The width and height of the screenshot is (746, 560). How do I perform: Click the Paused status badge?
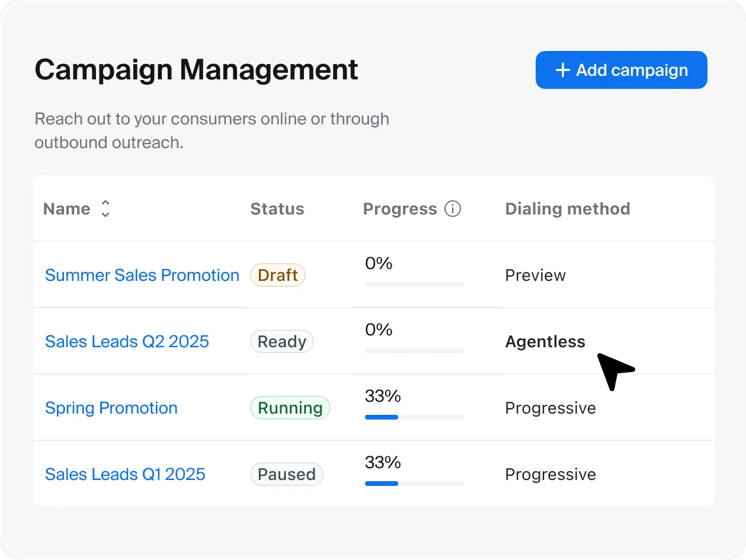[286, 474]
